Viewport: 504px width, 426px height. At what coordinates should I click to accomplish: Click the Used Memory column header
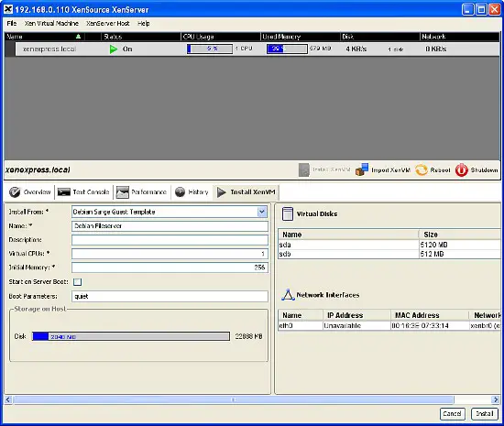coord(301,37)
